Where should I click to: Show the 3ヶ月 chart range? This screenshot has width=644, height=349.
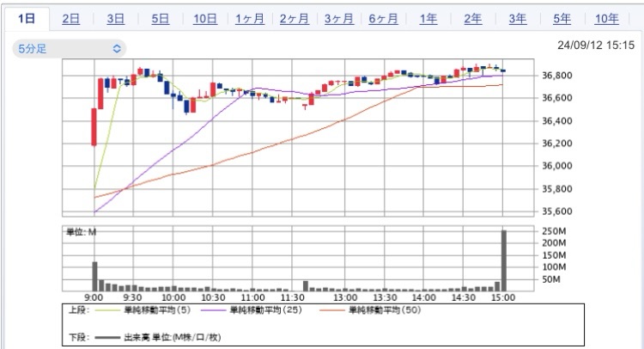pyautogui.click(x=339, y=19)
